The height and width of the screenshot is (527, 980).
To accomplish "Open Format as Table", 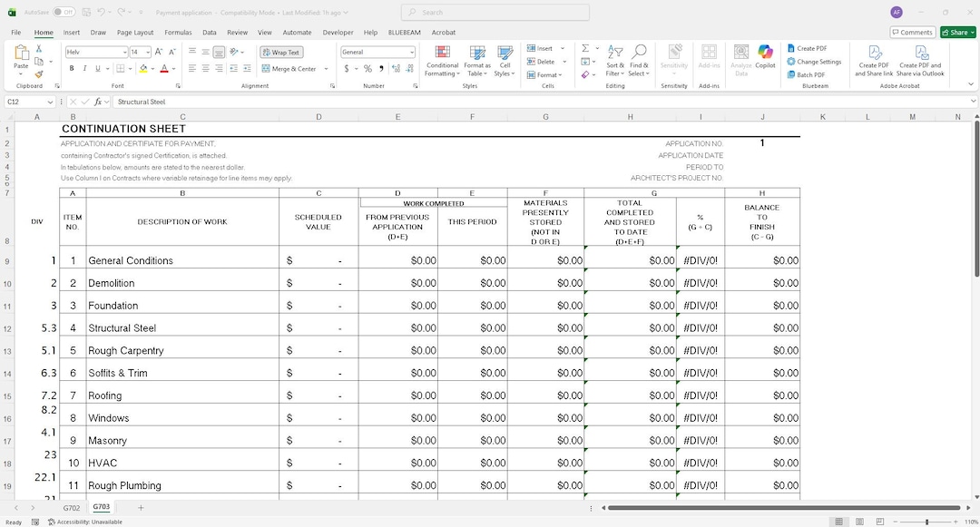I will 477,61.
